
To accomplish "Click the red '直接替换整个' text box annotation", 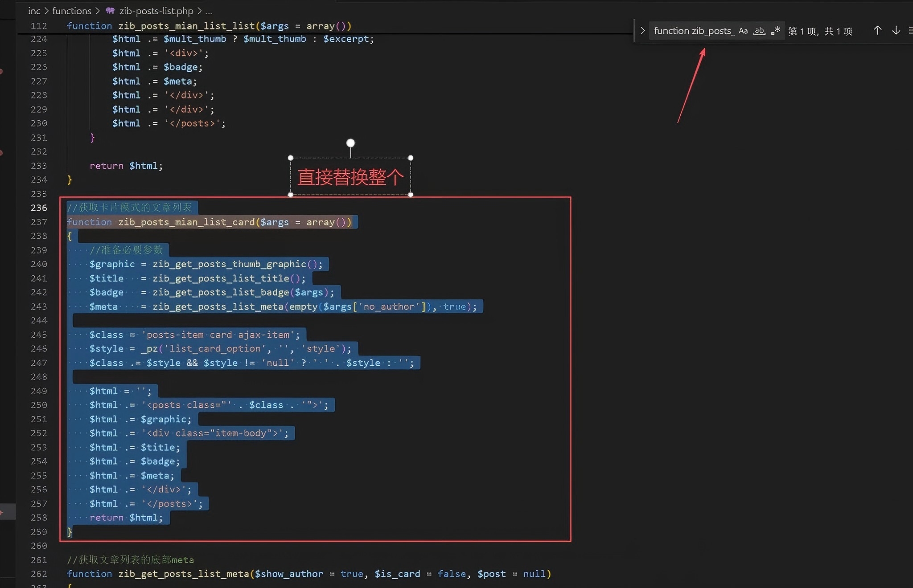I will (350, 177).
